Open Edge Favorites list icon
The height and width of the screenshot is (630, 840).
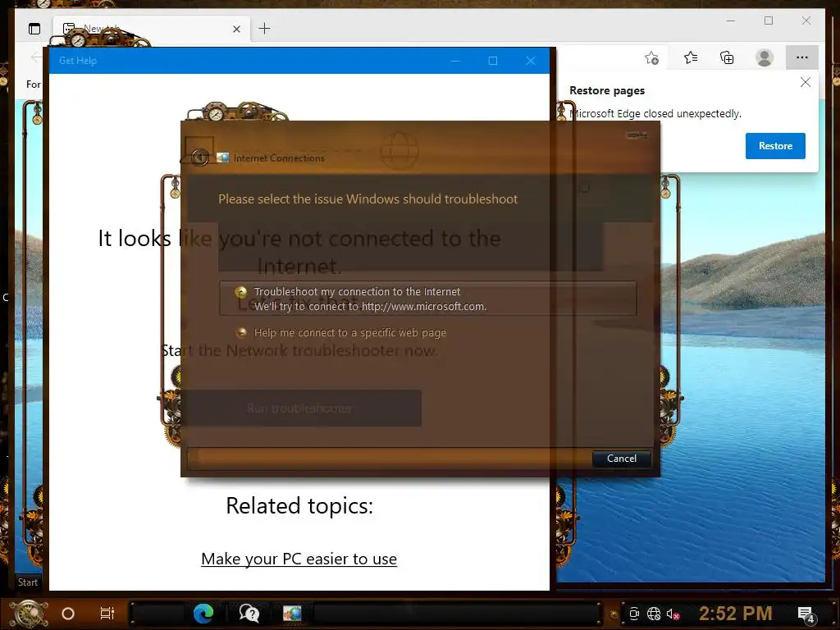(x=691, y=57)
